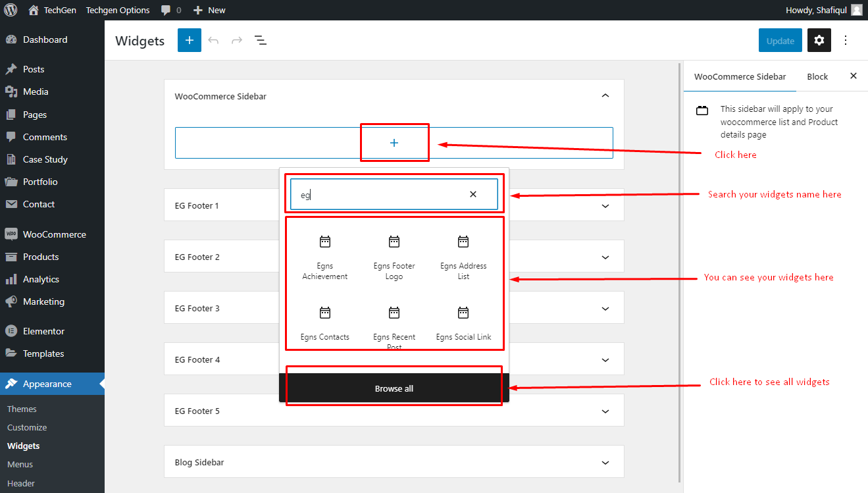Collapse the WooCommerce Sidebar panel

click(605, 96)
